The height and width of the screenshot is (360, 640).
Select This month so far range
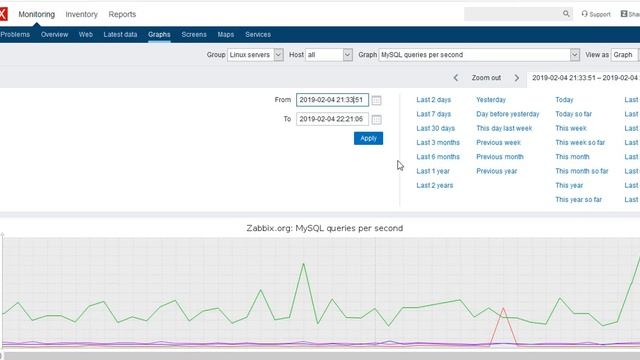click(582, 171)
